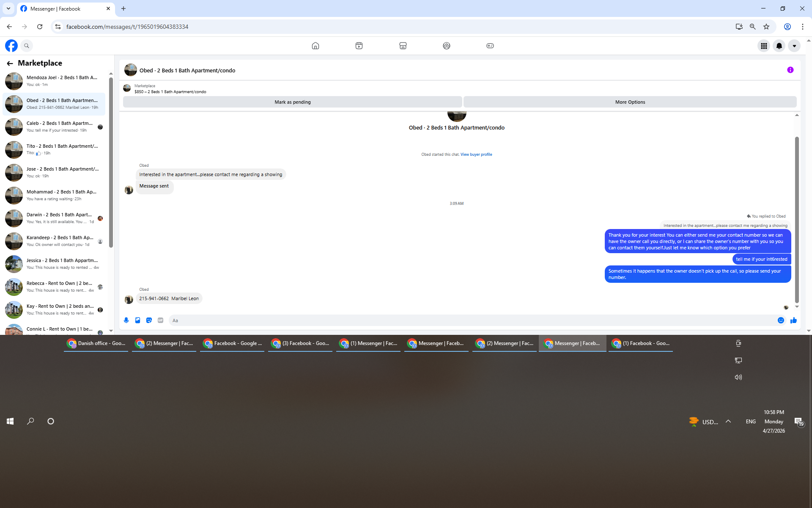Open site information icon in address bar
The height and width of the screenshot is (508, 812).
tap(58, 27)
